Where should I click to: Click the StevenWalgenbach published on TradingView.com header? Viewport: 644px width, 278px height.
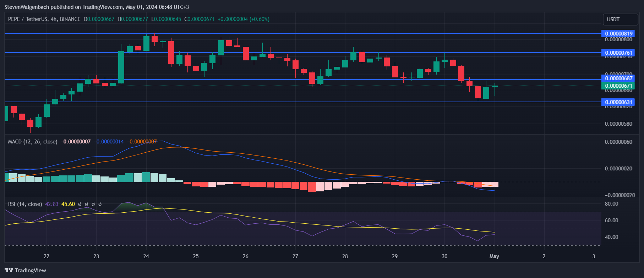tap(97, 7)
